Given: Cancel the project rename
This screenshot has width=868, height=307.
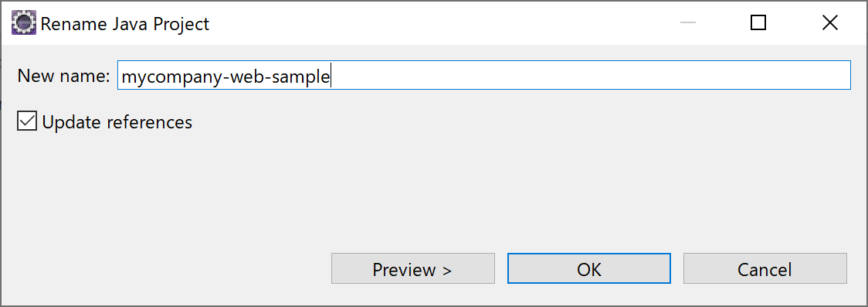Looking at the screenshot, I should [x=765, y=269].
